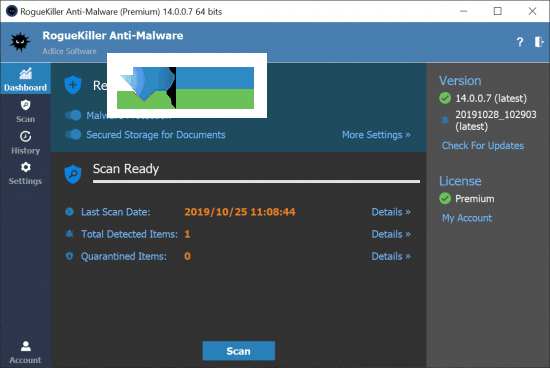
Task: Click the title bar app icon
Action: tap(12, 11)
